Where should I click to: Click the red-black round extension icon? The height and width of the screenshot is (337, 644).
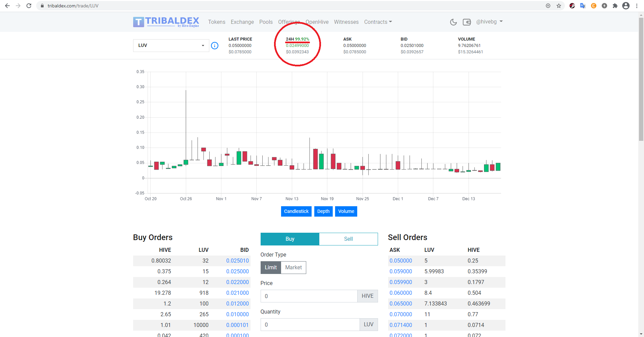(x=572, y=6)
